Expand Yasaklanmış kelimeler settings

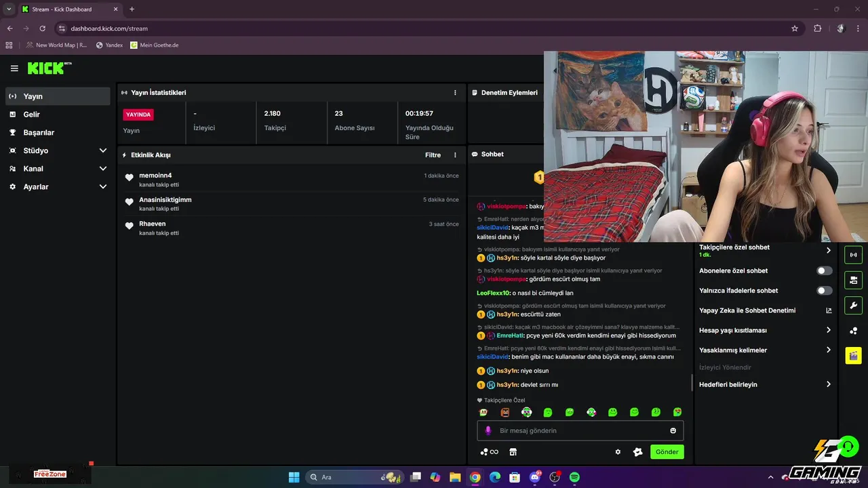pyautogui.click(x=766, y=350)
